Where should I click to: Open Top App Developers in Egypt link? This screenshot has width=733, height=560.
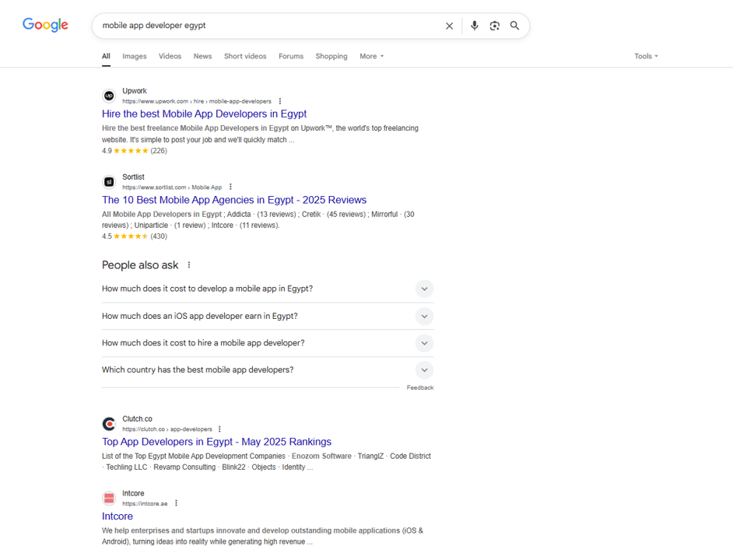tap(216, 443)
